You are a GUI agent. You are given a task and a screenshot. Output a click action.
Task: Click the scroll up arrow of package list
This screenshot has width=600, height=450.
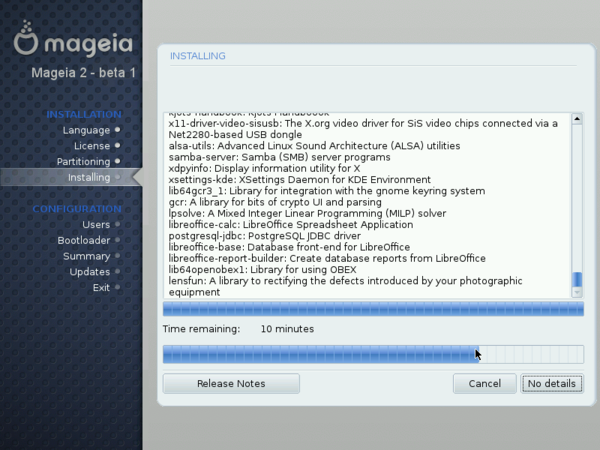[x=577, y=119]
